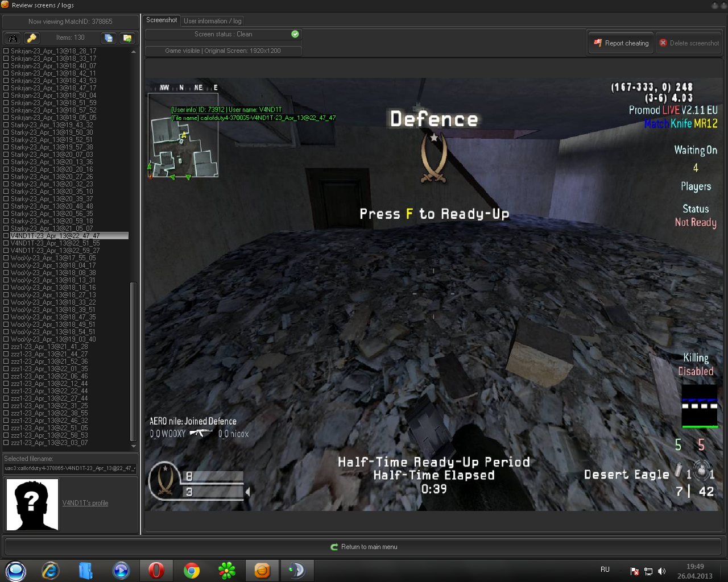728x582 pixels.
Task: Select screenshot zzz1-23_Apr_13@22_38_55
Action: (49, 413)
